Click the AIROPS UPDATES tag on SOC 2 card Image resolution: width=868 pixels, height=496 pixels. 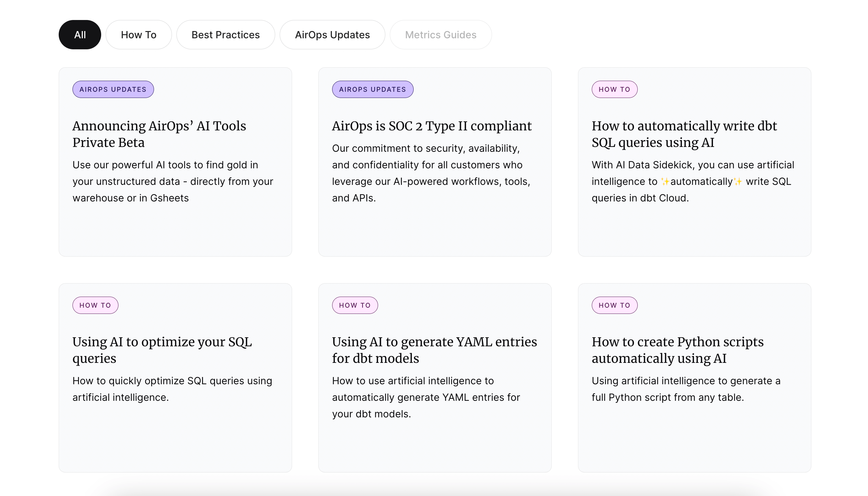373,89
